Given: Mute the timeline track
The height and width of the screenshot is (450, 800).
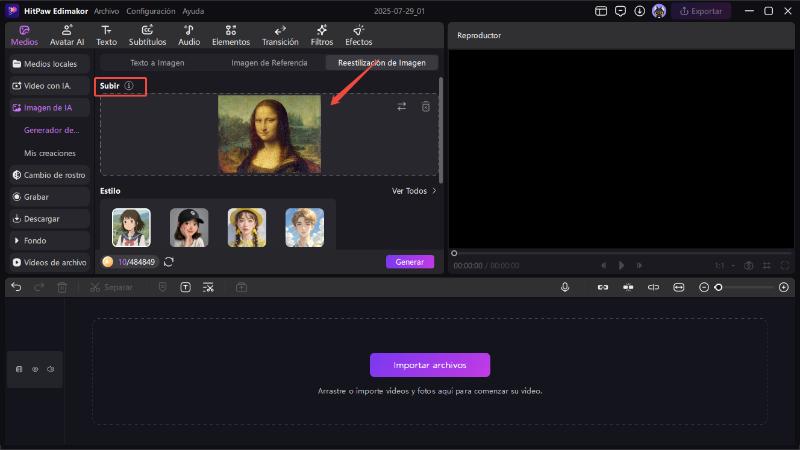Looking at the screenshot, I should [x=51, y=369].
